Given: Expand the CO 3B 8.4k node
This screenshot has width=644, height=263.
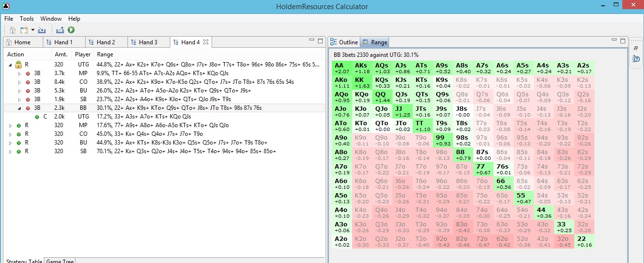Looking at the screenshot, I should [19, 82].
